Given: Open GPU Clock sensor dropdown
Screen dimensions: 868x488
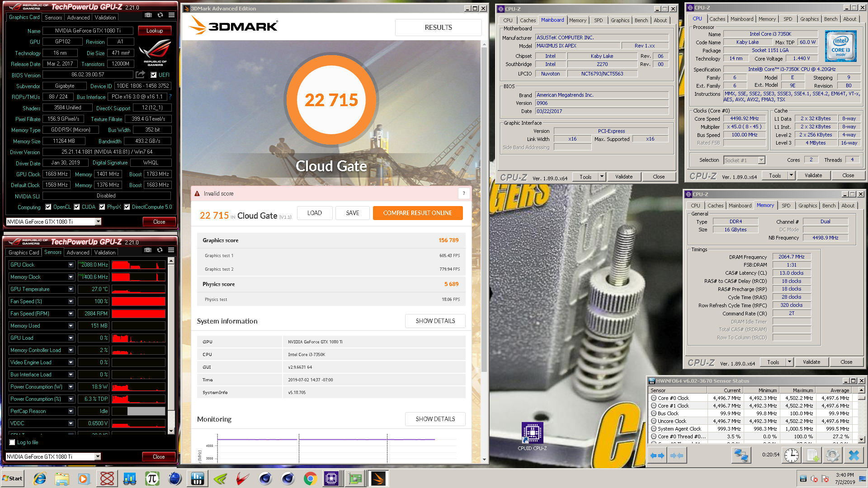Looking at the screenshot, I should (71, 265).
